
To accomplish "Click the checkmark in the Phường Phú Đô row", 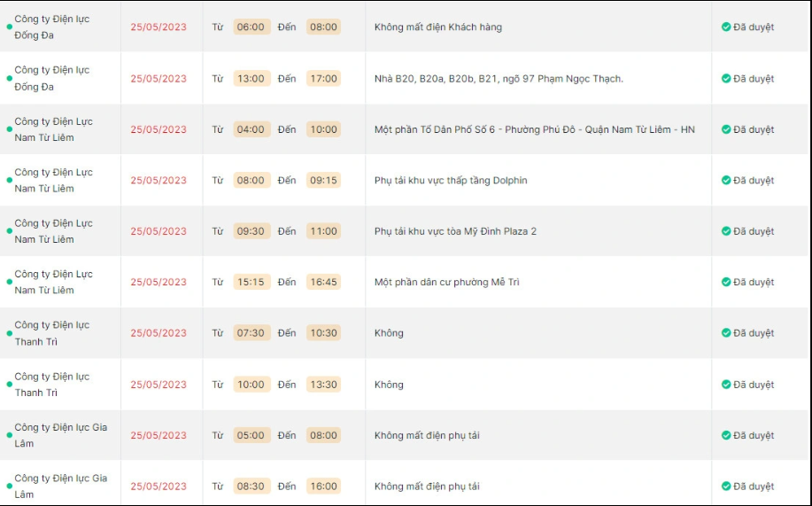I will click(726, 129).
